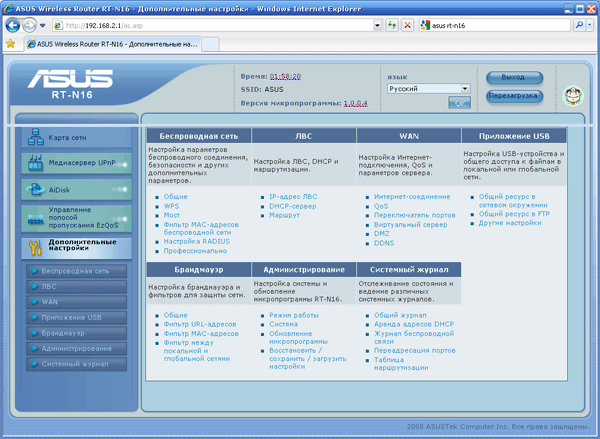The image size is (600, 439).
Task: Click the Refresh page icon in address bar
Action: point(392,25)
